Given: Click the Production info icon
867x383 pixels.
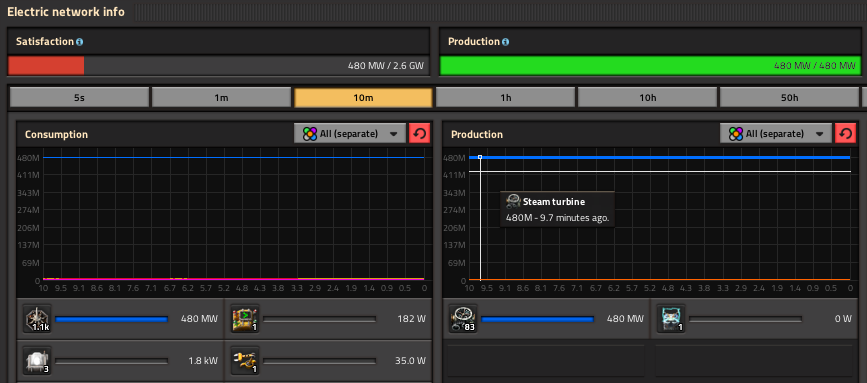Looking at the screenshot, I should tap(505, 42).
